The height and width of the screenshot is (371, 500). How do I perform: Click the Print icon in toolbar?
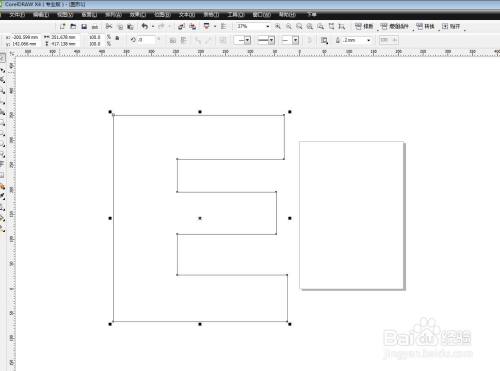pyautogui.click(x=95, y=26)
